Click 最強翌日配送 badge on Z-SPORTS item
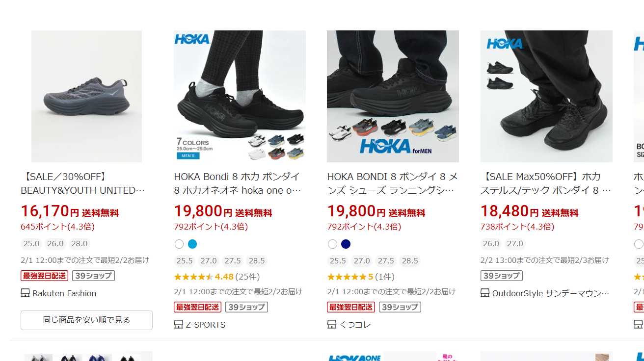 pyautogui.click(x=197, y=307)
